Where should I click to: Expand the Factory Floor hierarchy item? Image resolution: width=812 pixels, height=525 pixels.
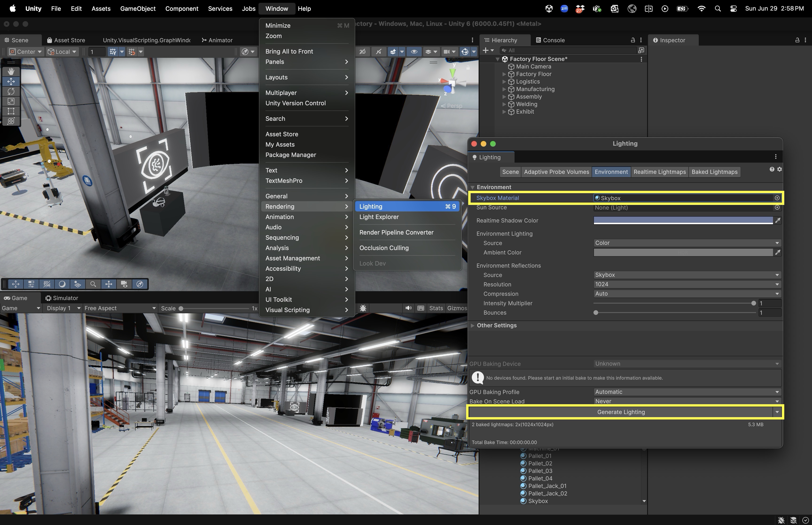click(504, 74)
